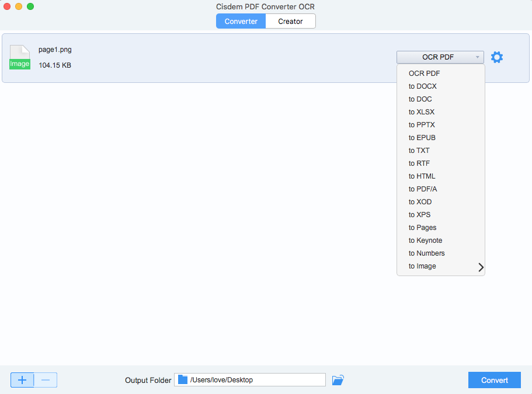Expand the 'to Image' submenu arrow
Viewport: 532px width, 394px height.
pos(481,267)
